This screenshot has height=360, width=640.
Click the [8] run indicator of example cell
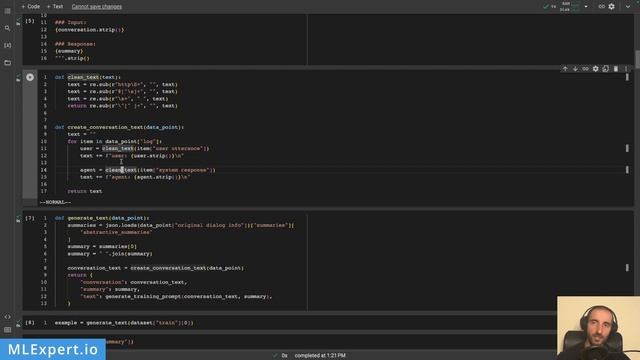pyautogui.click(x=30, y=322)
